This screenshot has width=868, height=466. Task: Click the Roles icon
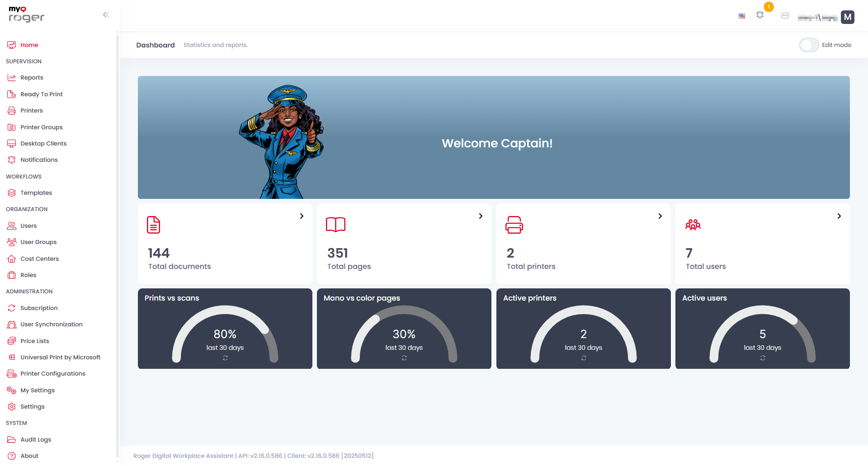12,275
